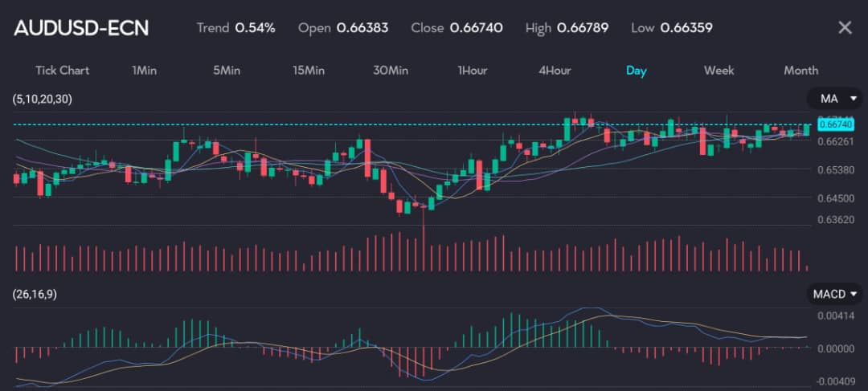Select the Day timeframe tab

point(636,71)
